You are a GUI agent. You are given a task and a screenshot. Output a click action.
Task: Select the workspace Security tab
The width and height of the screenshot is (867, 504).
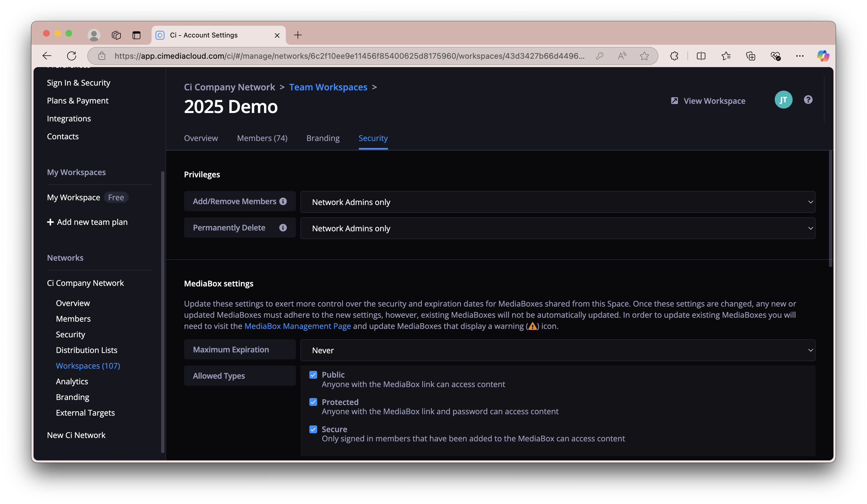pyautogui.click(x=373, y=138)
